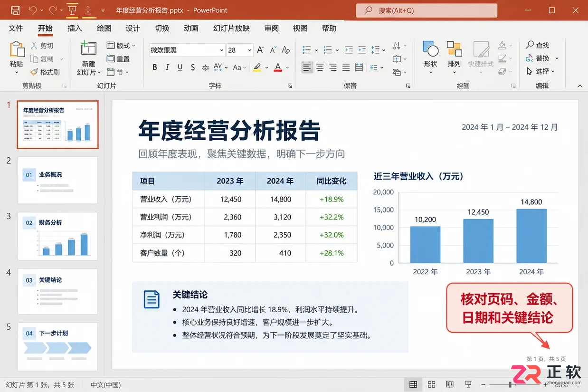The height and width of the screenshot is (392, 588).
Task: Switch to the 插入 tab
Action: (x=75, y=29)
